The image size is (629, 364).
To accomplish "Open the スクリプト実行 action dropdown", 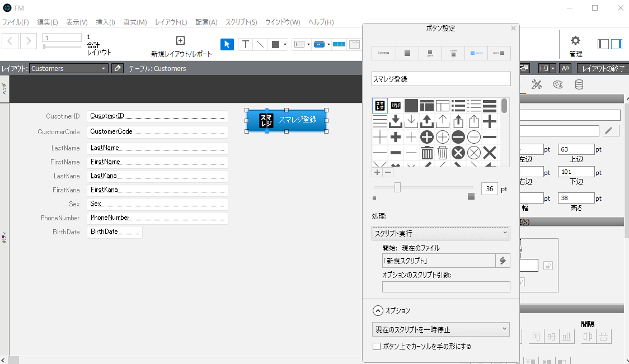I will [440, 233].
